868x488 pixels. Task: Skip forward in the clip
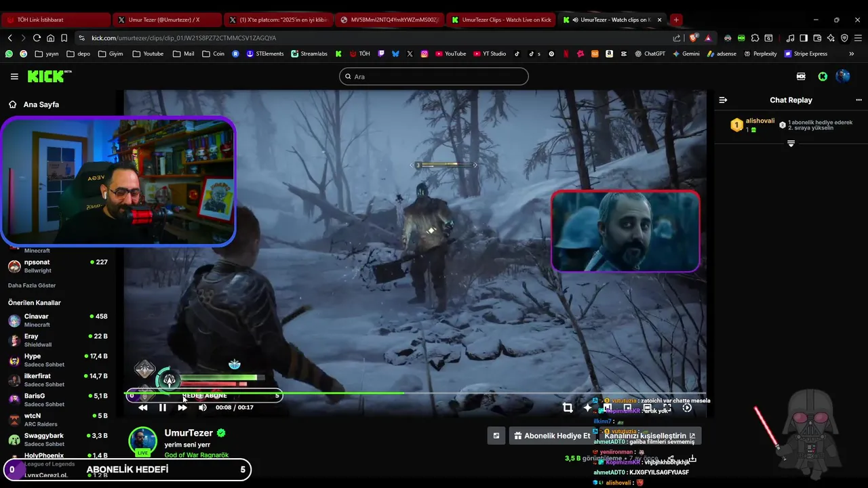click(x=182, y=407)
